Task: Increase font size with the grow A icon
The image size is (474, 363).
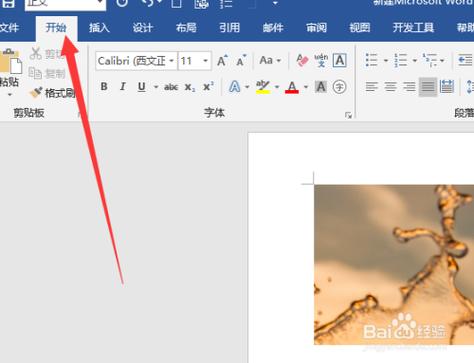Action: (x=222, y=61)
